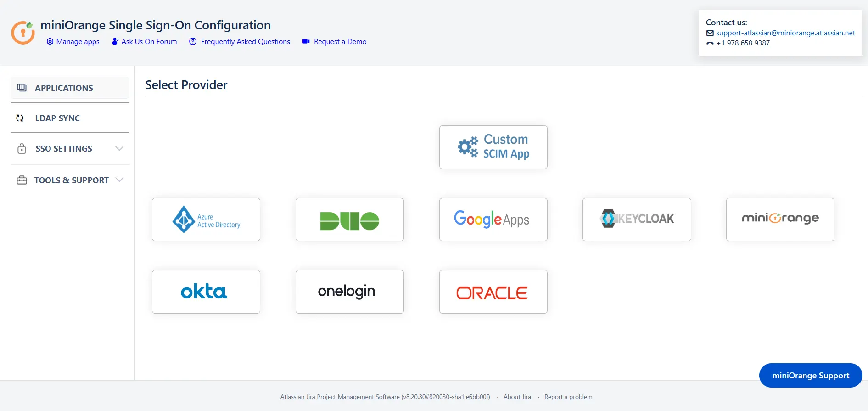Image resolution: width=868 pixels, height=411 pixels.
Task: Click the Ask Us On Forum person icon
Action: [115, 41]
